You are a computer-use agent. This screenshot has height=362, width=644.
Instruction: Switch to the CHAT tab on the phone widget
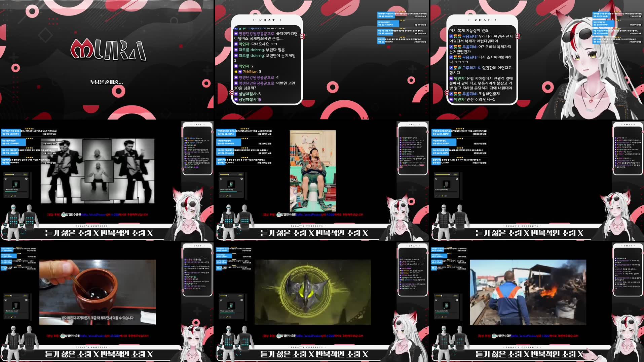[x=267, y=20]
